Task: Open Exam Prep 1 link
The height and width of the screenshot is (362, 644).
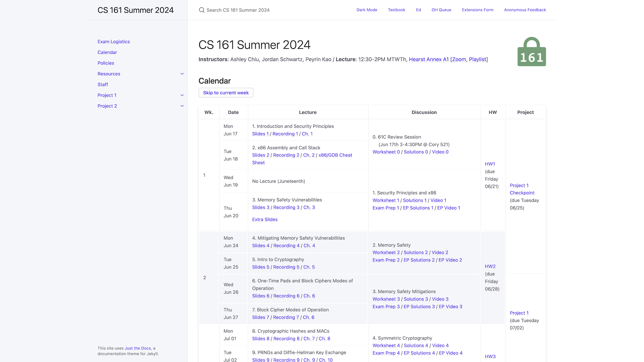Action: pos(386,208)
